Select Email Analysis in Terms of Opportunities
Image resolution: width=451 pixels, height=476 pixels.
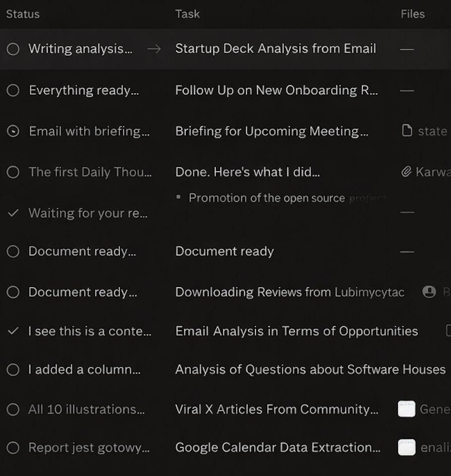point(296,331)
